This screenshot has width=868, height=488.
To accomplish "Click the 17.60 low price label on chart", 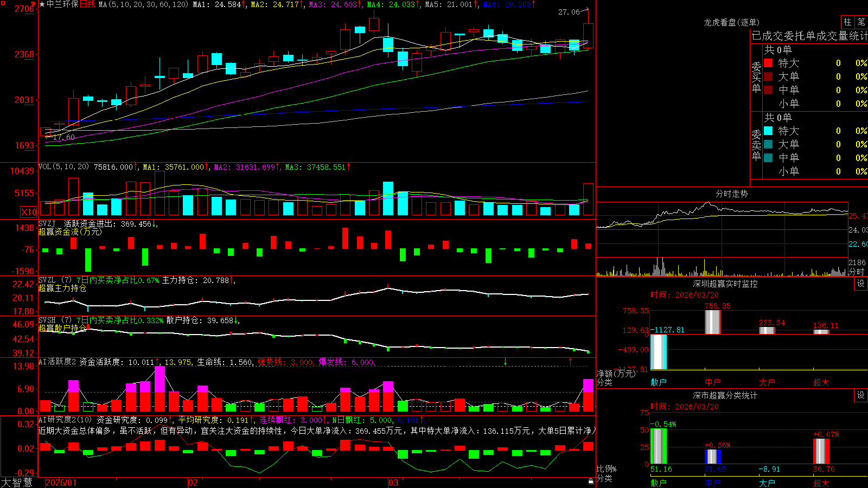I will click(63, 138).
